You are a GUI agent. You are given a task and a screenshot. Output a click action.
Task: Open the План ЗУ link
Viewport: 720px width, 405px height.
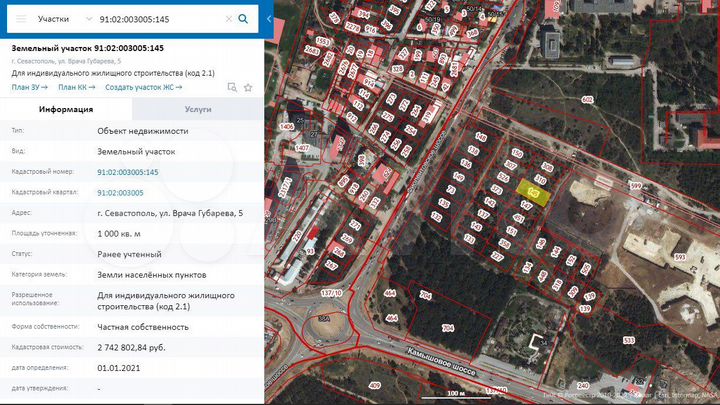[x=29, y=87]
